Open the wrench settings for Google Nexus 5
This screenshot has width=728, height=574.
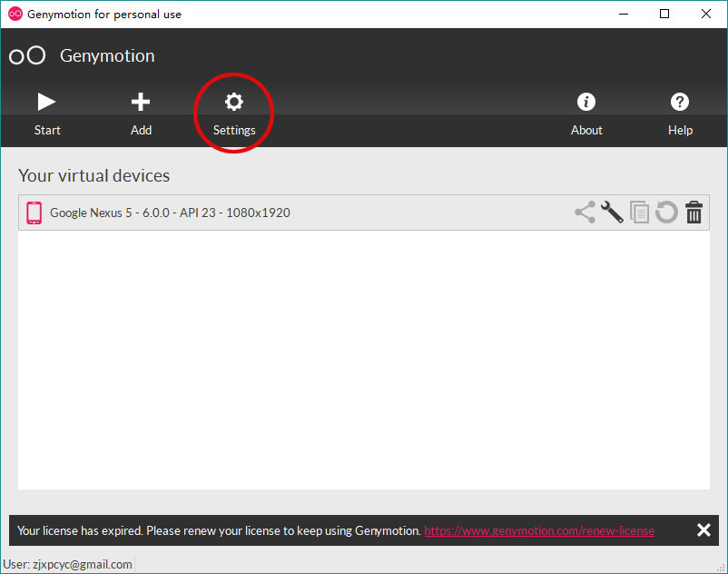coord(612,213)
